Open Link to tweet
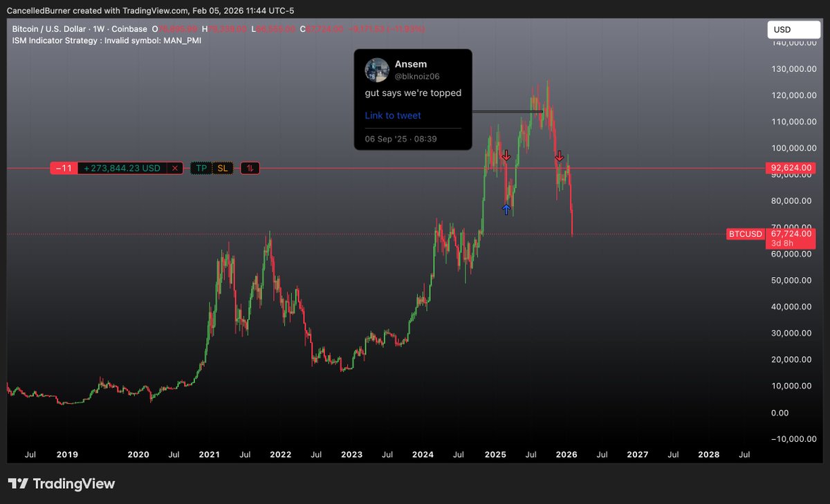The width and height of the screenshot is (830, 504). coord(393,115)
